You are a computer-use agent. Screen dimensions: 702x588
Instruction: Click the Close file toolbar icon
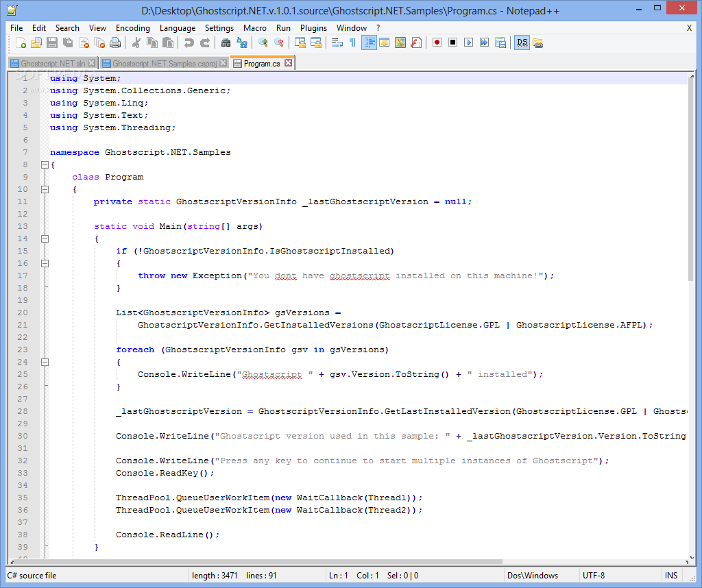(84, 43)
